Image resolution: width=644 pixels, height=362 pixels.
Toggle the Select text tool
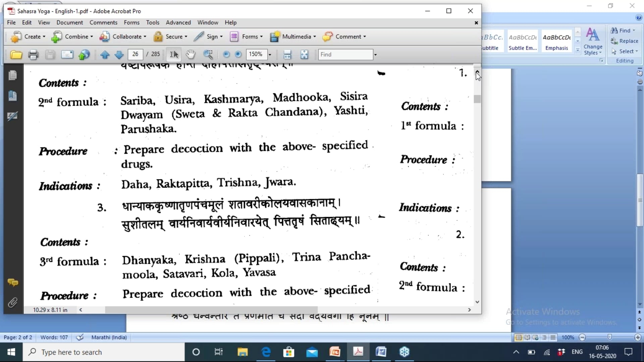tap(174, 54)
